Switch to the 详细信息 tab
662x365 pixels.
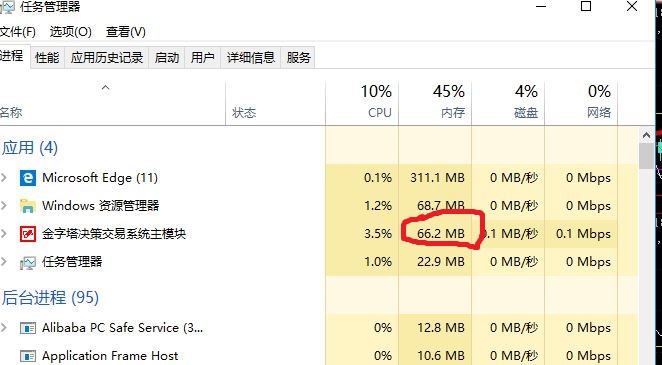coord(251,57)
